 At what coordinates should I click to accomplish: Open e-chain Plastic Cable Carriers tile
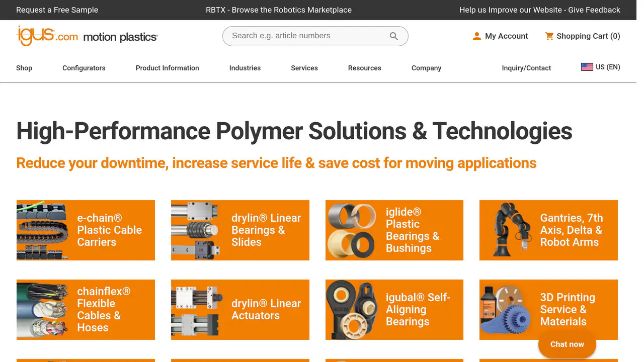pos(86,230)
